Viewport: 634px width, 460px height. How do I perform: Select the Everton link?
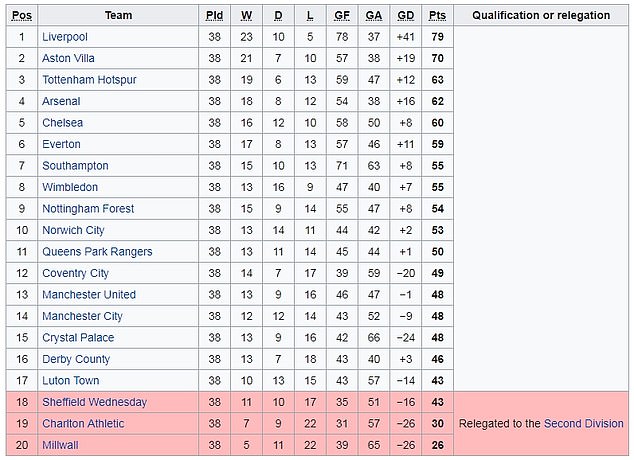coord(61,144)
